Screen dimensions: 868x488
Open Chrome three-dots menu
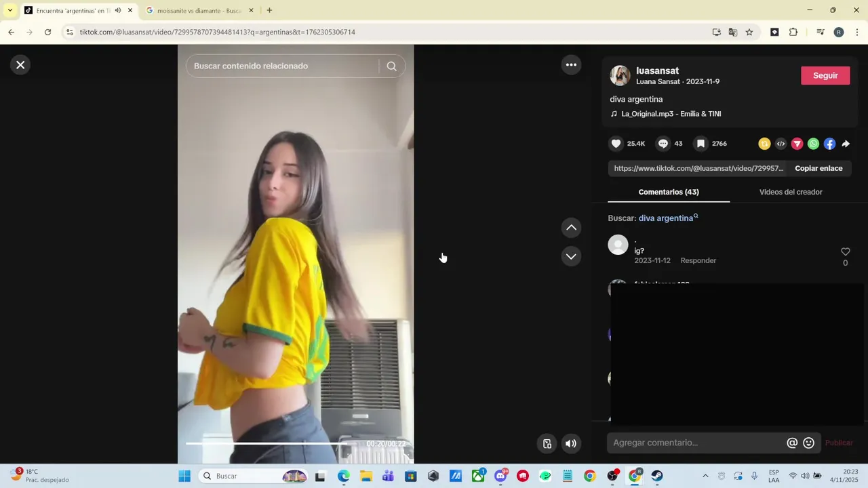point(857,32)
